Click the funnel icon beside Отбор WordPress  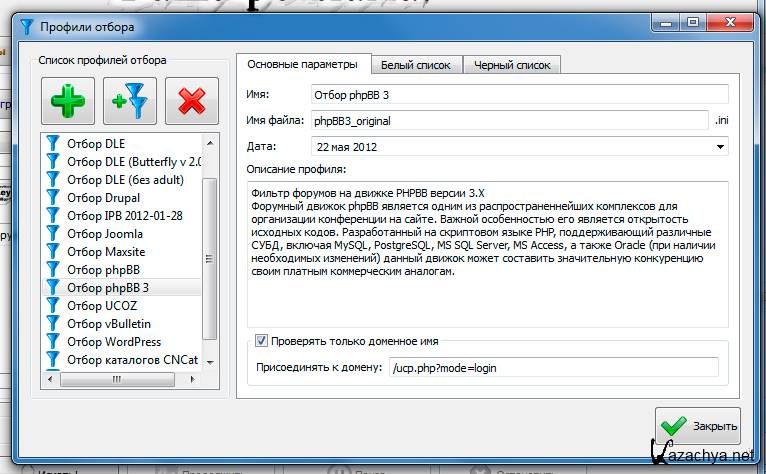(54, 341)
